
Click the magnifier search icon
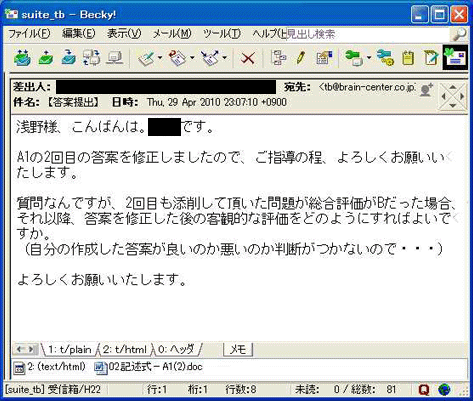[459, 34]
